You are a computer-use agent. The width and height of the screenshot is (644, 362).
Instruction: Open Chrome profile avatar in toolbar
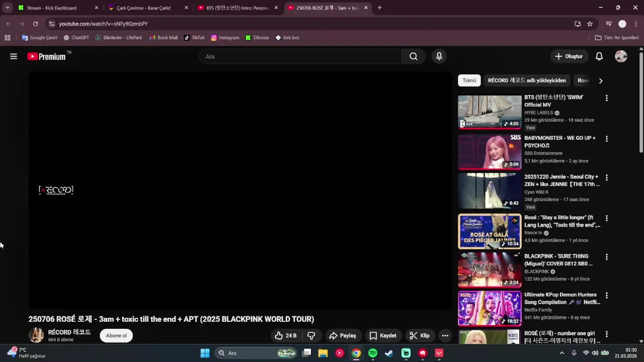click(x=622, y=24)
